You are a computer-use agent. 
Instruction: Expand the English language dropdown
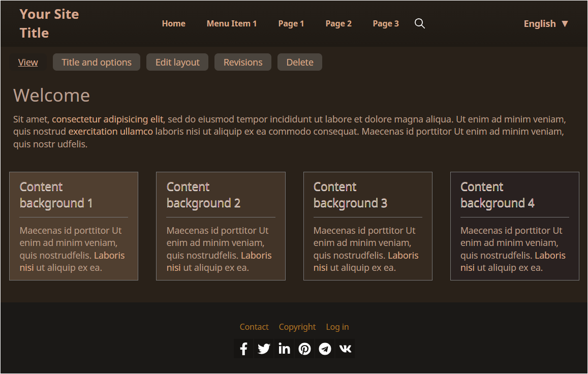pos(546,23)
